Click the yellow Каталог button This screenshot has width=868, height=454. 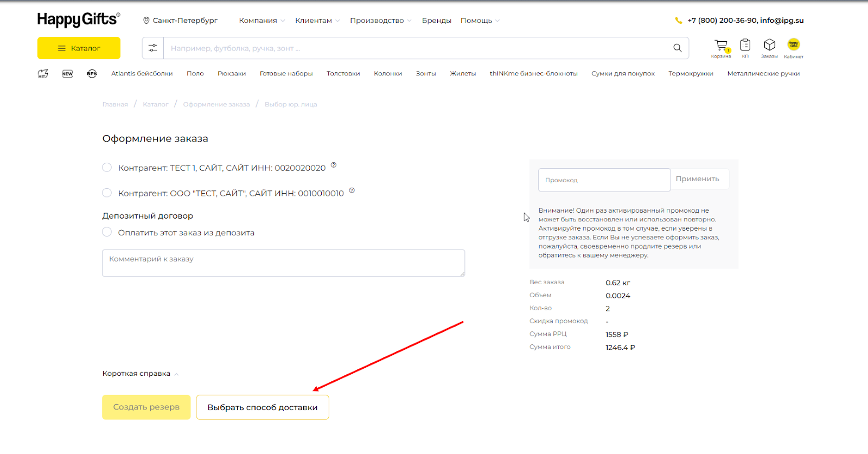(79, 48)
